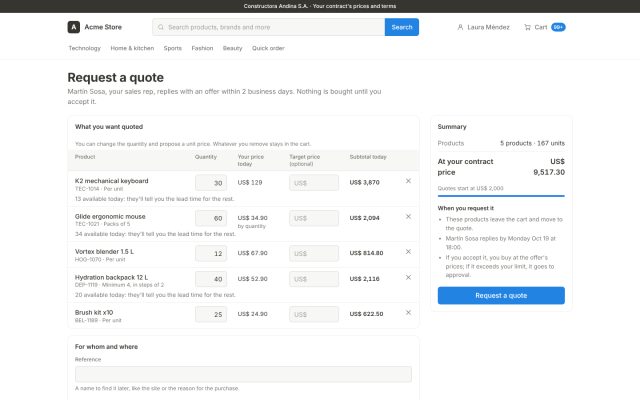The width and height of the screenshot is (640, 400).
Task: Edit quantity for Brush kit x10
Action: click(x=211, y=314)
